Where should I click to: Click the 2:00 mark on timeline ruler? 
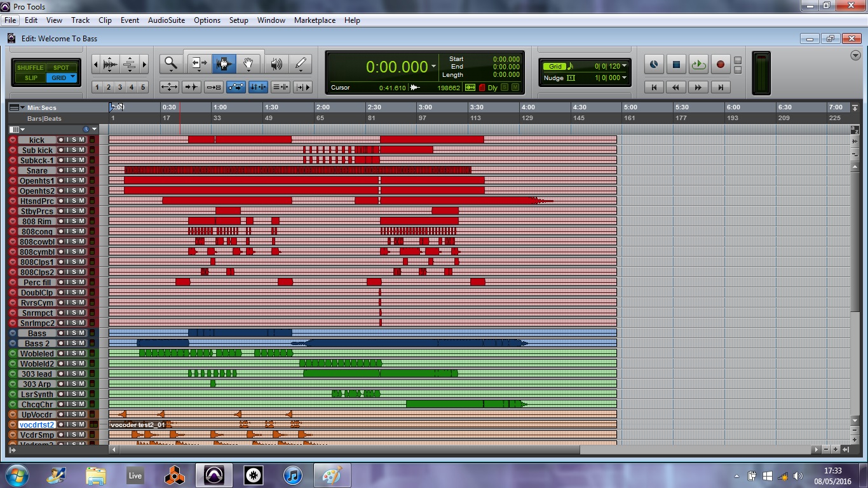pos(322,107)
